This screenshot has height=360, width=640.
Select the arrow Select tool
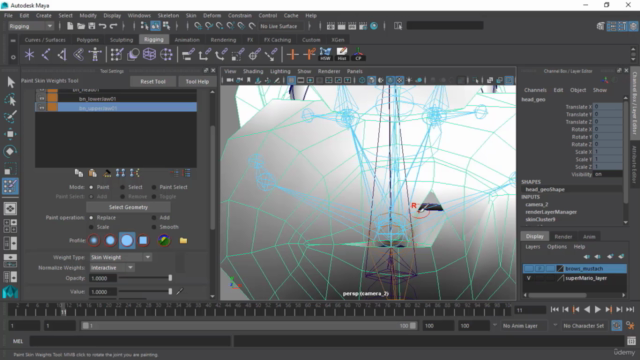click(x=11, y=82)
